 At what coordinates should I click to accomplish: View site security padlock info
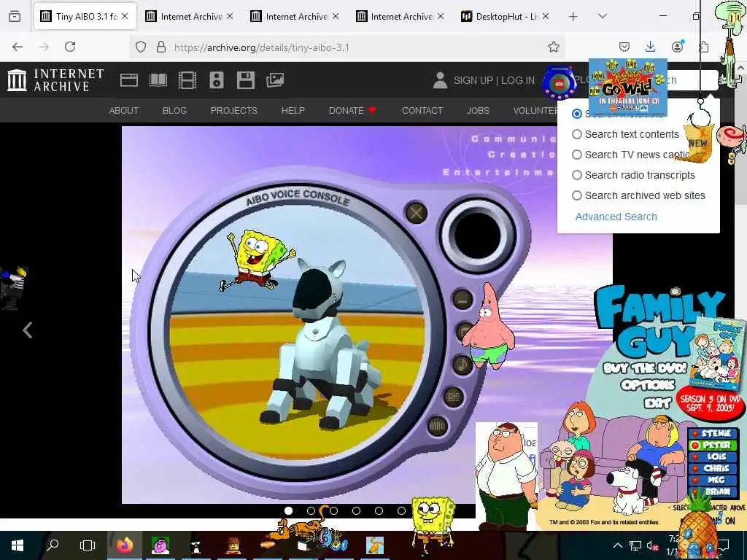(x=161, y=47)
